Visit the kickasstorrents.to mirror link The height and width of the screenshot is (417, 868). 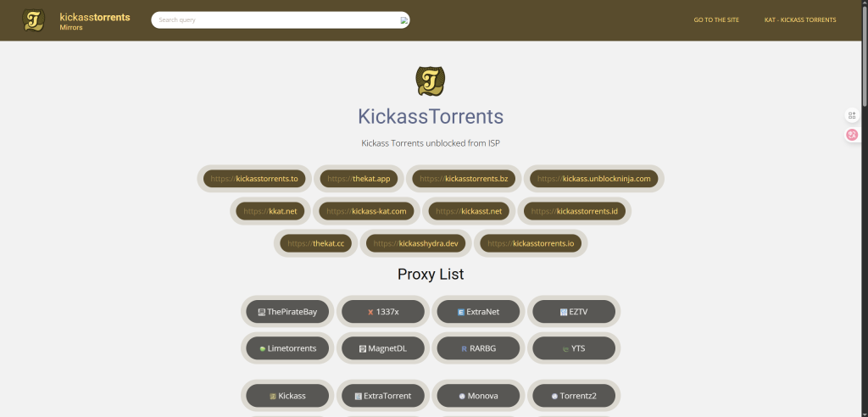pyautogui.click(x=254, y=179)
